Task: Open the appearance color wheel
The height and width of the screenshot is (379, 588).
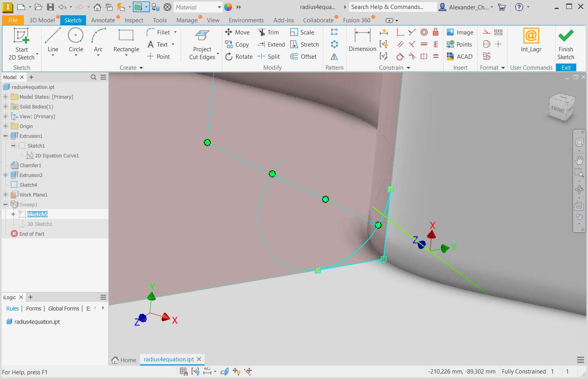Action: pos(228,7)
